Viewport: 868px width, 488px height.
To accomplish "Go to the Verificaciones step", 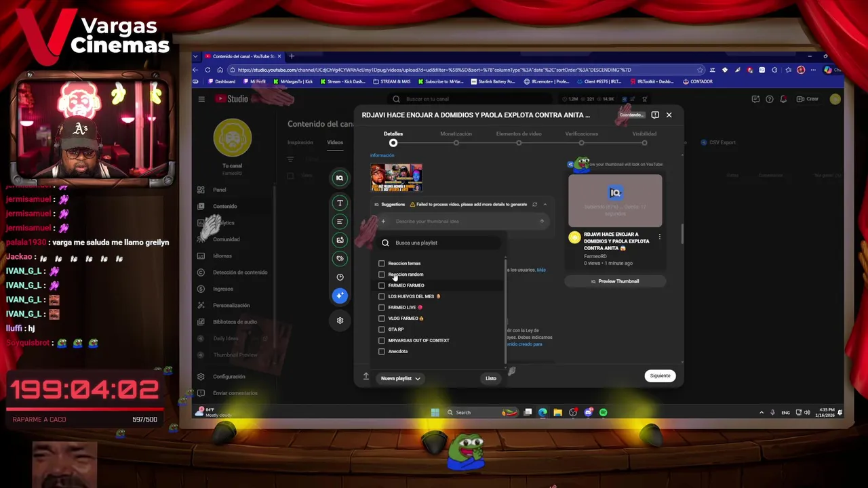I will pos(582,138).
